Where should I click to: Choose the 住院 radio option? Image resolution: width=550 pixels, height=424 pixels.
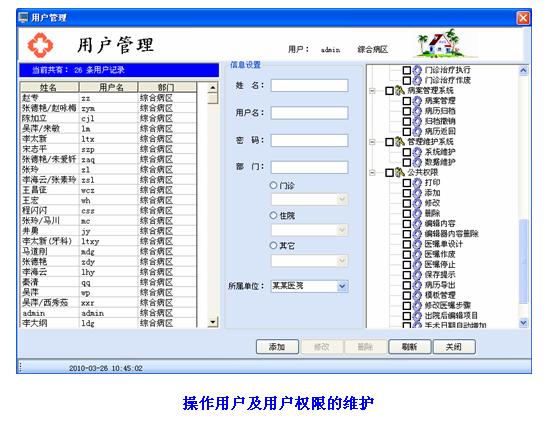tap(273, 215)
